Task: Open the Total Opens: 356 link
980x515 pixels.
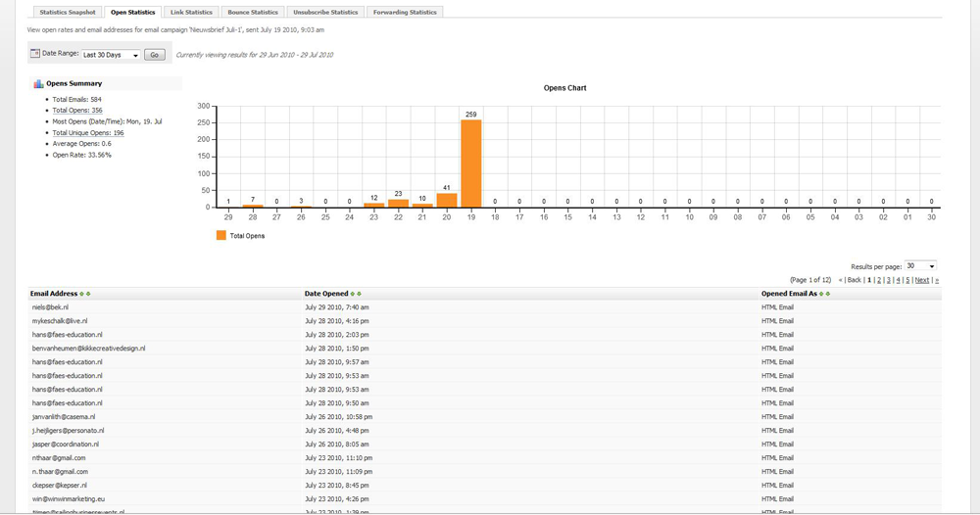Action: (77, 111)
